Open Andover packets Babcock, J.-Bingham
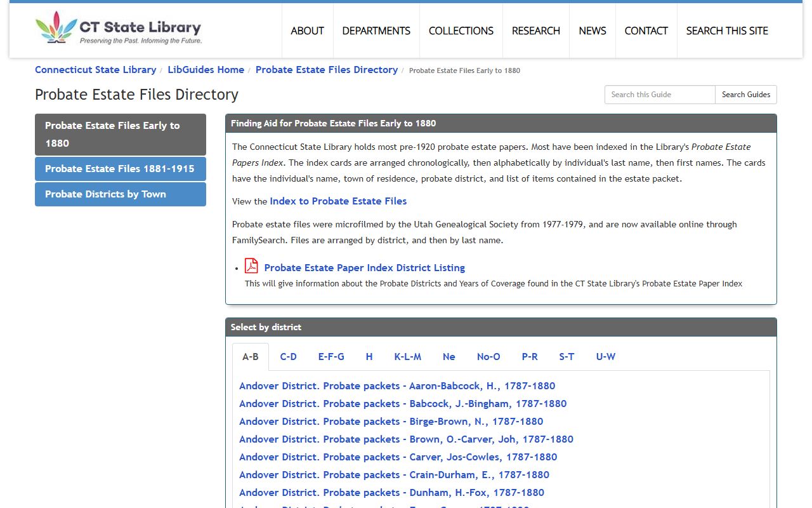Viewport: 812px width, 508px height. tap(403, 404)
